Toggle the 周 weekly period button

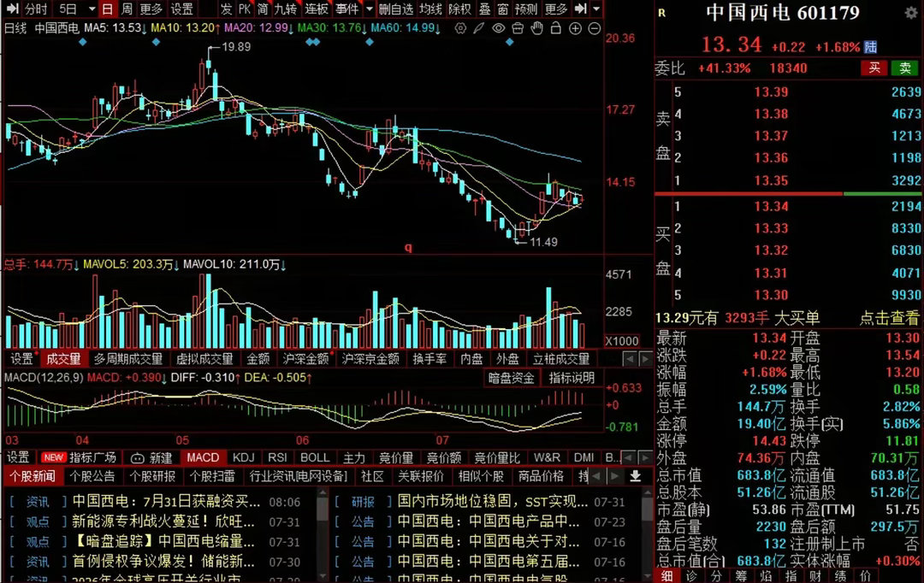coord(127,9)
